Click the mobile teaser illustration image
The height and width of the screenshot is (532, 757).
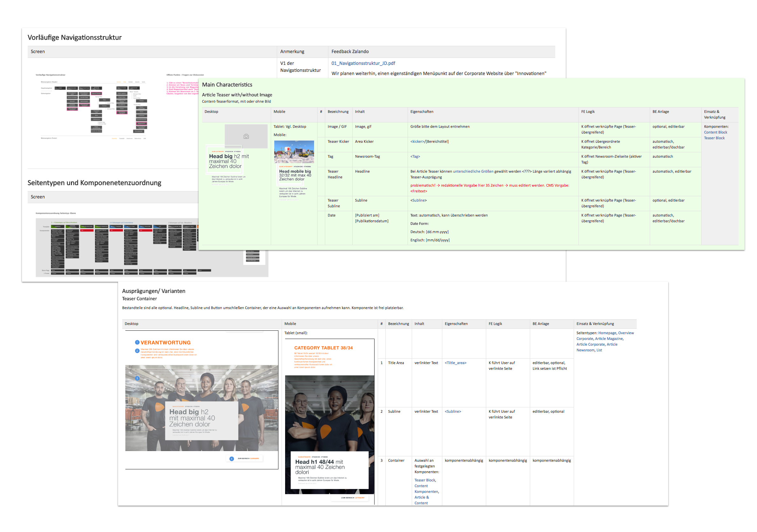pyautogui.click(x=294, y=152)
